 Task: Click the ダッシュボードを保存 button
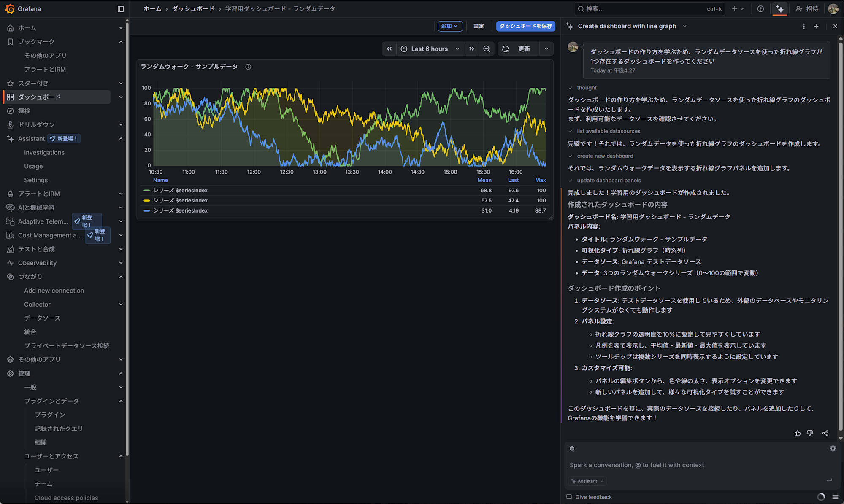click(x=525, y=26)
